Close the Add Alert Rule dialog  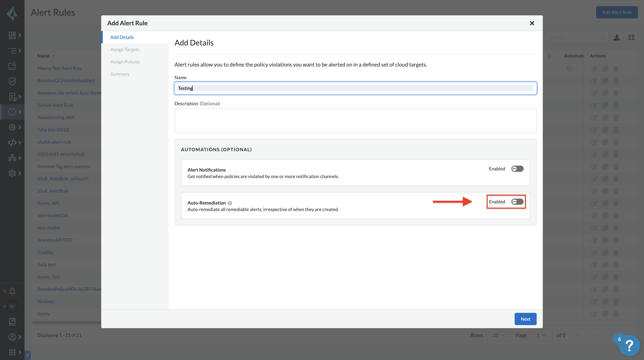tap(532, 23)
